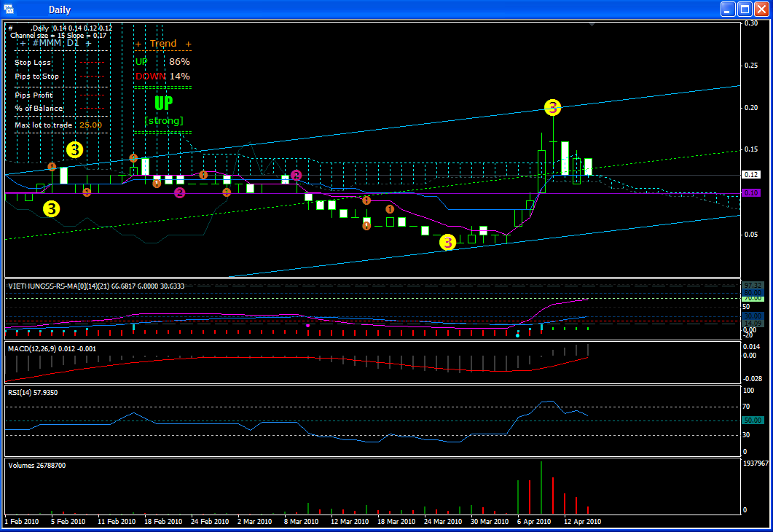Click the Volumes 26788700 label

(x=36, y=466)
